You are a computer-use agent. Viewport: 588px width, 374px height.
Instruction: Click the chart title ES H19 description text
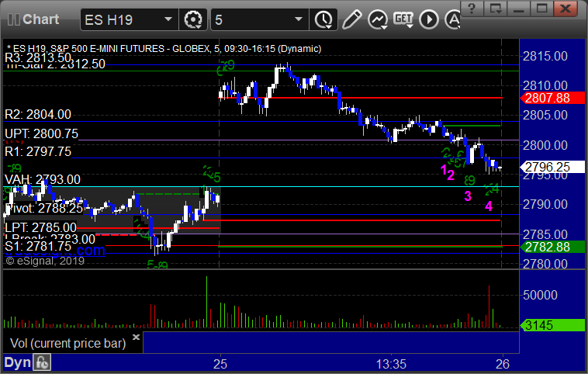coord(164,49)
